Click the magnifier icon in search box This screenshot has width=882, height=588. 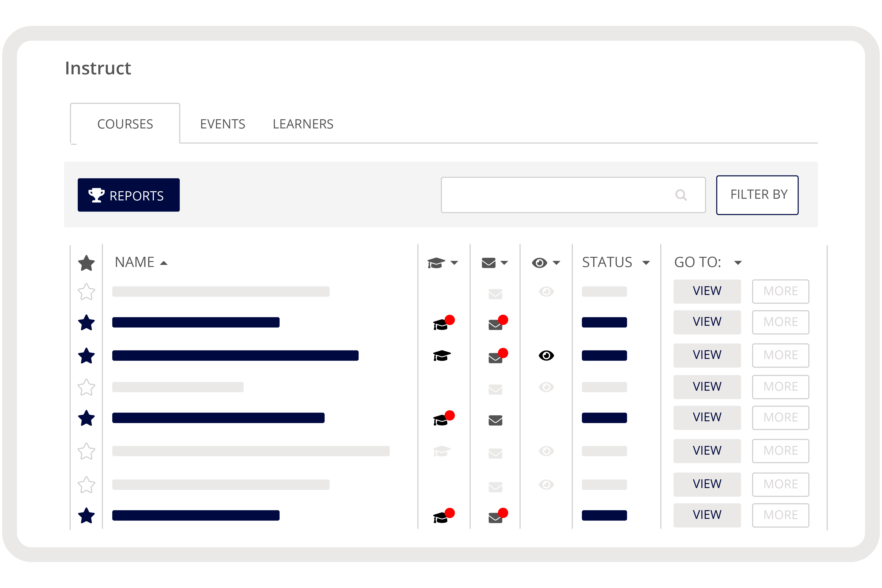point(681,195)
